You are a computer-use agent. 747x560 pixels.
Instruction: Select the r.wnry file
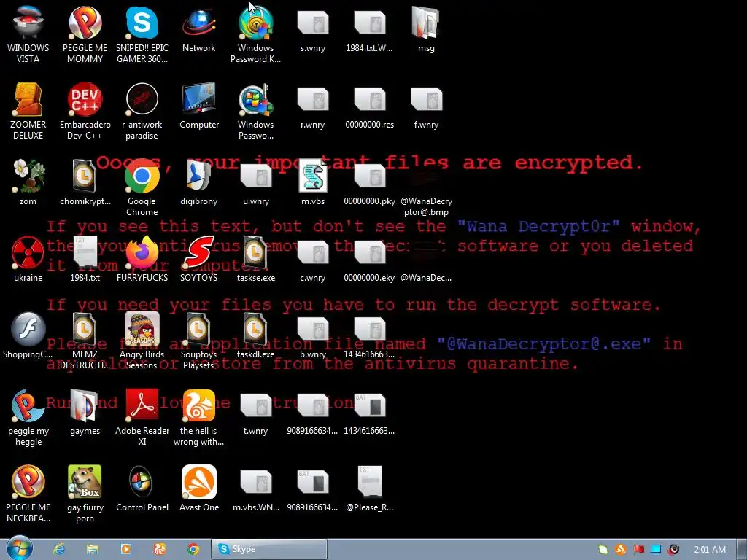tap(312, 106)
